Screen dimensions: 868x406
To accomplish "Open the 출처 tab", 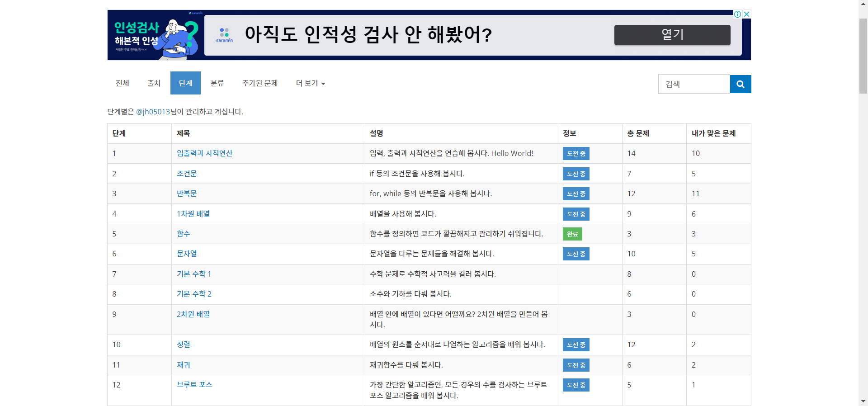I will pyautogui.click(x=154, y=83).
